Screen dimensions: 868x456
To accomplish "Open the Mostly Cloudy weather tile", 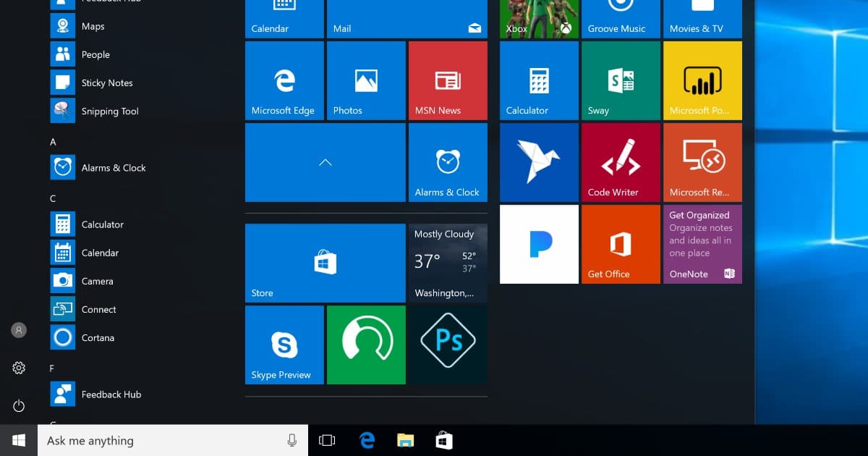I will [x=448, y=263].
